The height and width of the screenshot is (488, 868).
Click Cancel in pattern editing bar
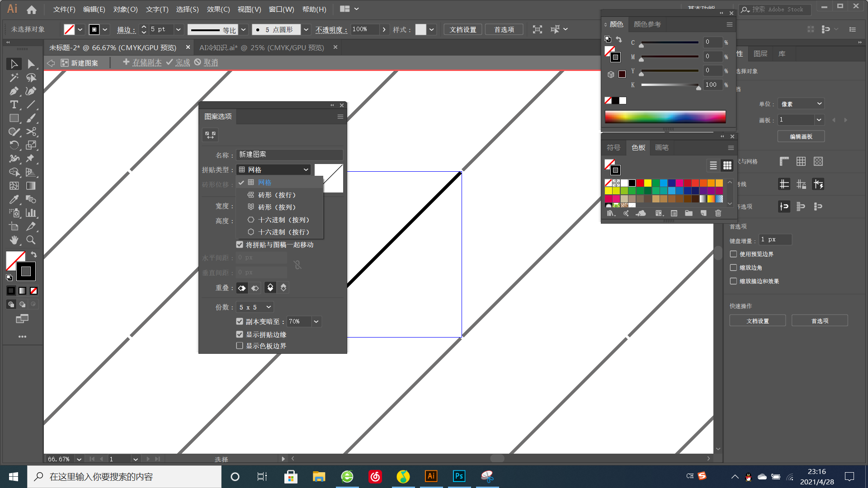(x=206, y=62)
